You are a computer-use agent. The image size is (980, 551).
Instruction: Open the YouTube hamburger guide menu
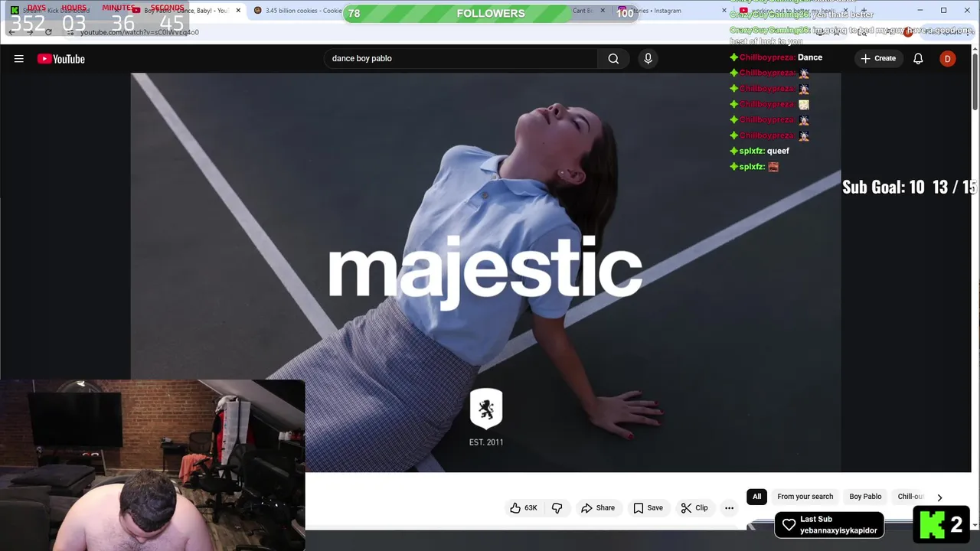pyautogui.click(x=18, y=59)
